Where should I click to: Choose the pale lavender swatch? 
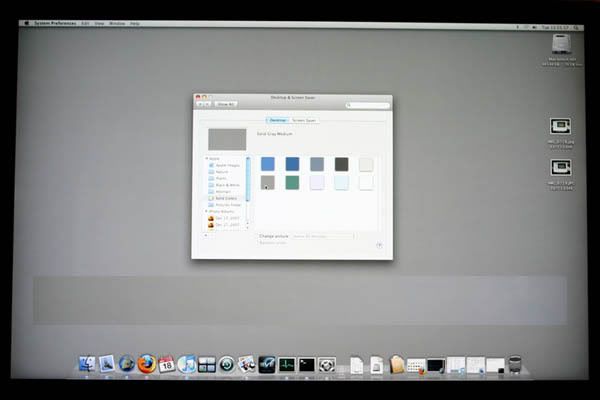317,182
